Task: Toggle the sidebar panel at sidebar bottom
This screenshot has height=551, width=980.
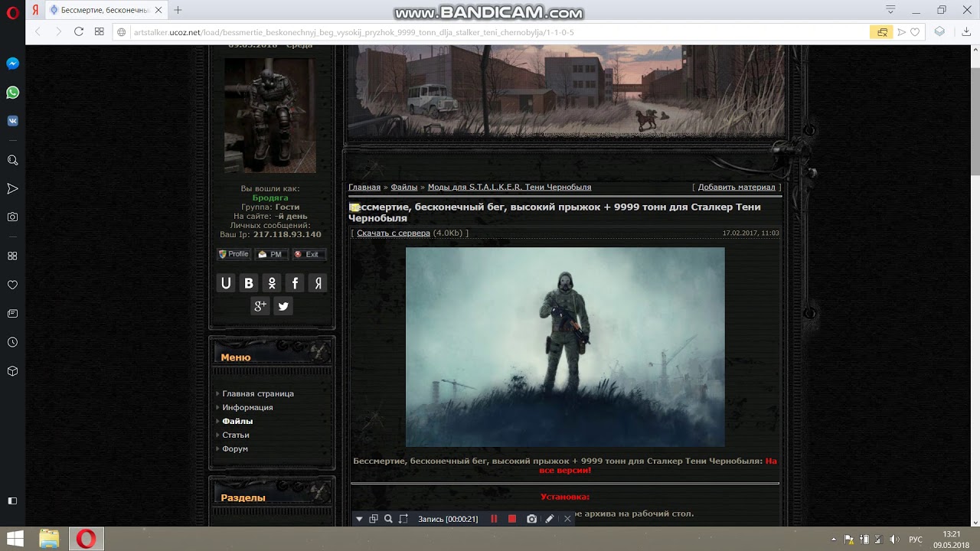Action: [13, 500]
